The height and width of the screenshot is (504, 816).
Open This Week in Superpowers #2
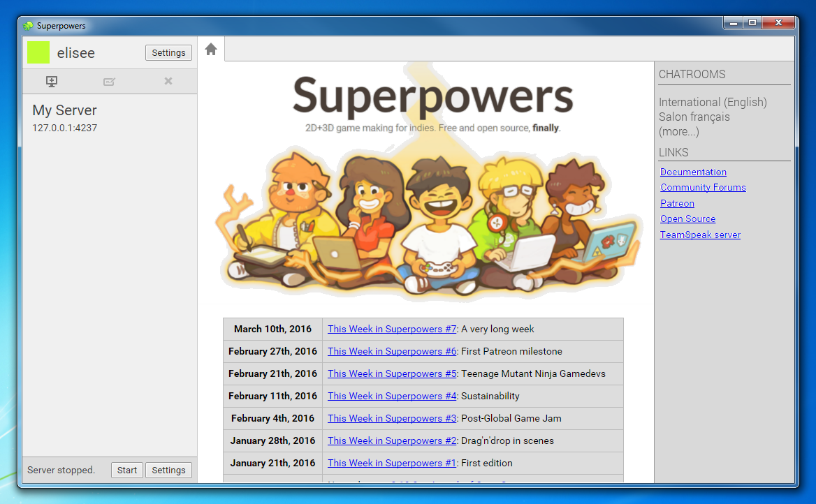tap(392, 441)
